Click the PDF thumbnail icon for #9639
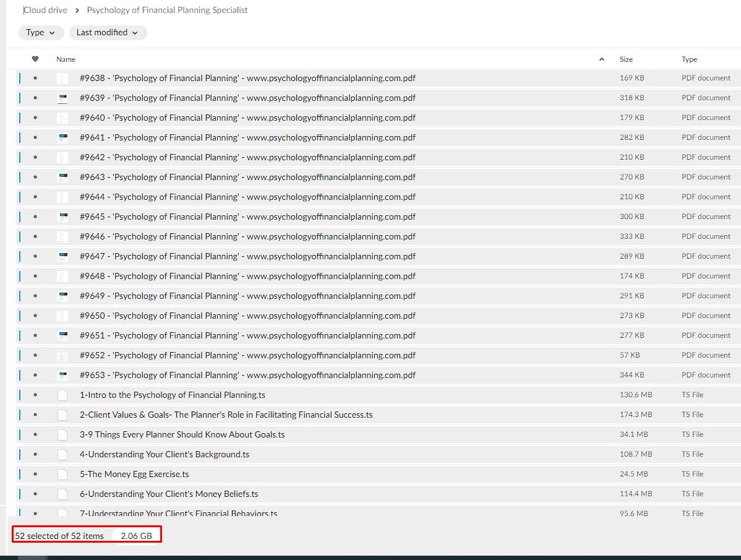The image size is (741, 560). (x=62, y=98)
